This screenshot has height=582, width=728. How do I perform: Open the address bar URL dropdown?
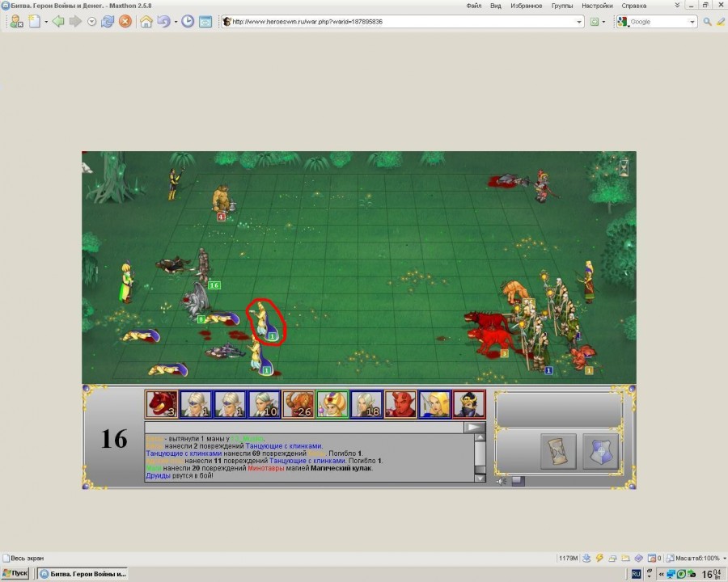[579, 22]
